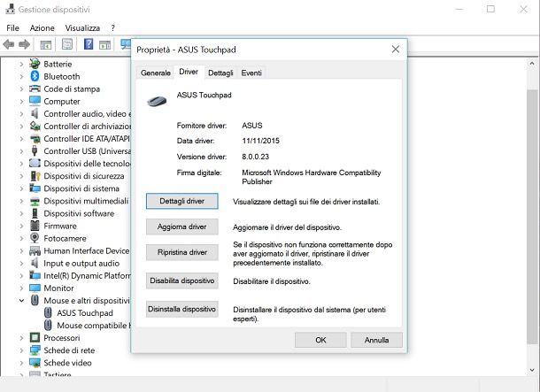Screen dimensions: 540x392
Task: Click the Disabilita dispositivo button
Action: tap(181, 281)
